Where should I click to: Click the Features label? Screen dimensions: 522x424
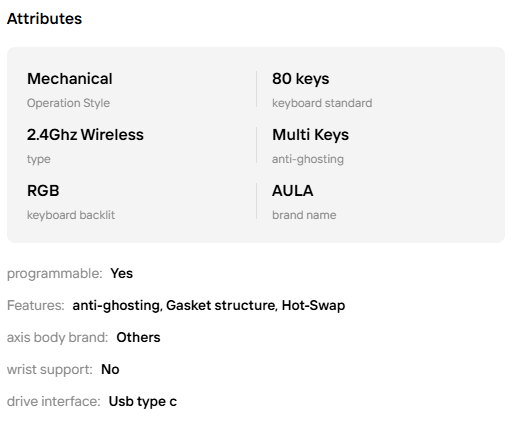click(x=36, y=305)
